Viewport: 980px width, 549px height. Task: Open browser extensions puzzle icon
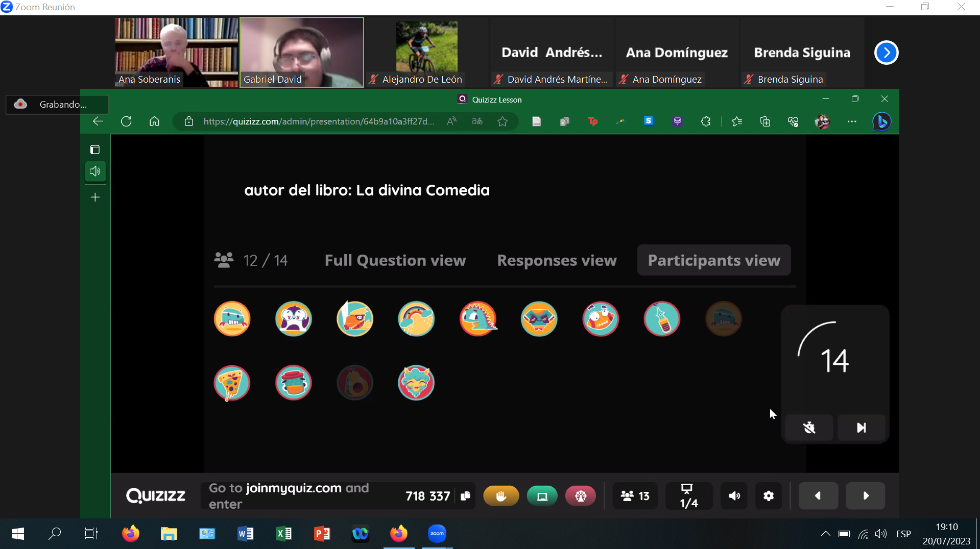point(706,121)
